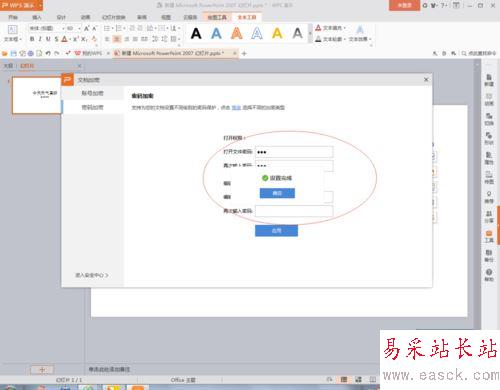This screenshot has height=390, width=500.
Task: Open the 备份 panel in right sidebar
Action: tap(489, 256)
